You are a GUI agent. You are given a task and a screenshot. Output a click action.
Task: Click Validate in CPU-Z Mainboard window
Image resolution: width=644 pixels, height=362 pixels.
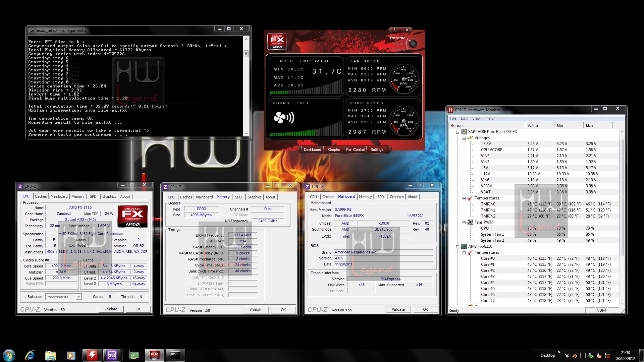398,310
